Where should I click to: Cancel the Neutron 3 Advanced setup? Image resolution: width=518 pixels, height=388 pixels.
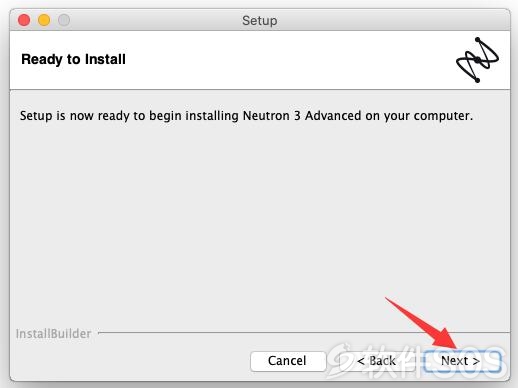pos(288,361)
